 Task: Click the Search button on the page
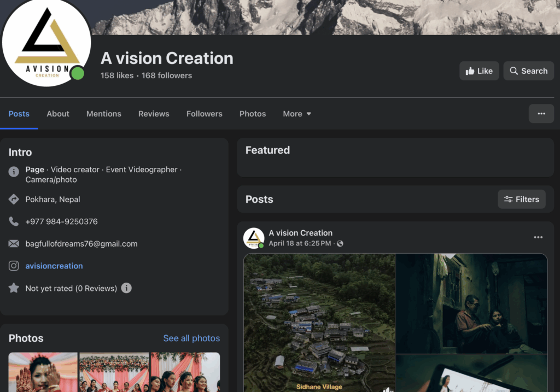tap(529, 71)
